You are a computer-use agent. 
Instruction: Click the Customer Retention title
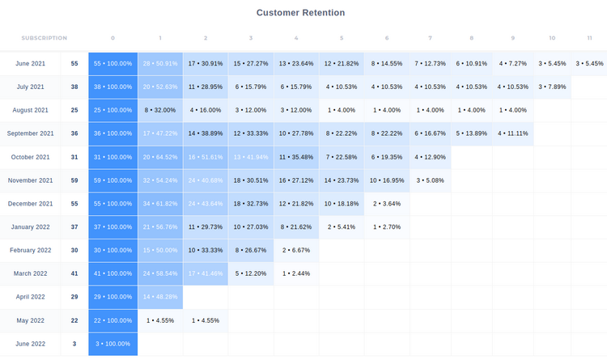(x=300, y=13)
